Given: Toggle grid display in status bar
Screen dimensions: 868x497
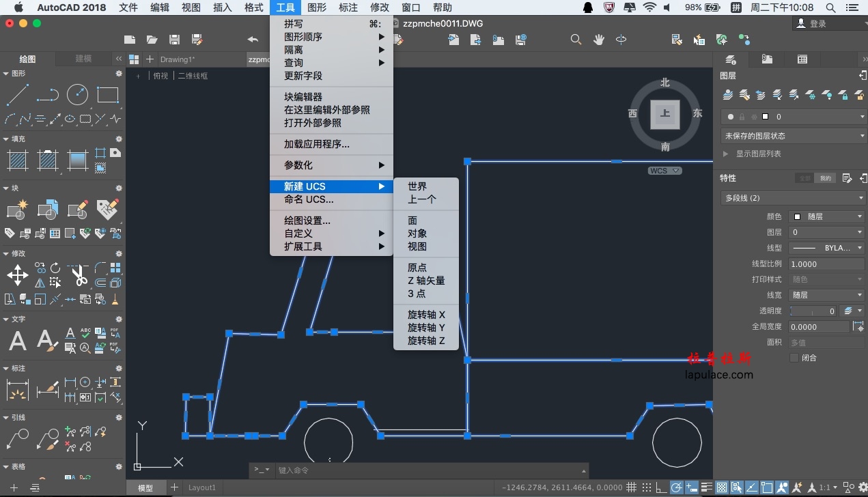Looking at the screenshot, I should click(632, 487).
